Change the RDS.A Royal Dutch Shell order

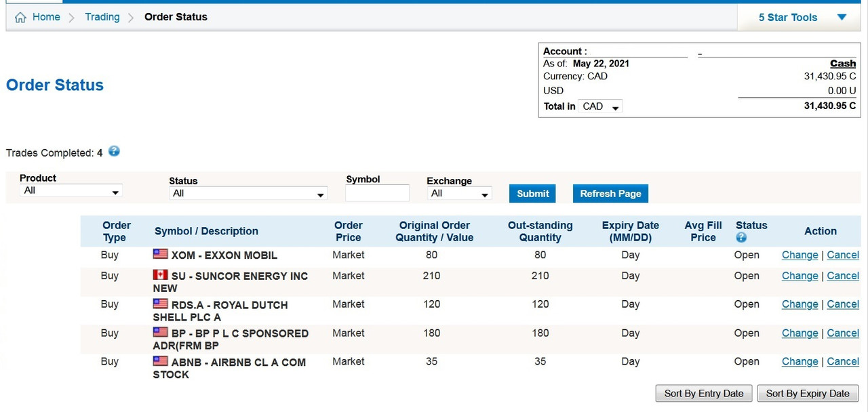click(800, 304)
